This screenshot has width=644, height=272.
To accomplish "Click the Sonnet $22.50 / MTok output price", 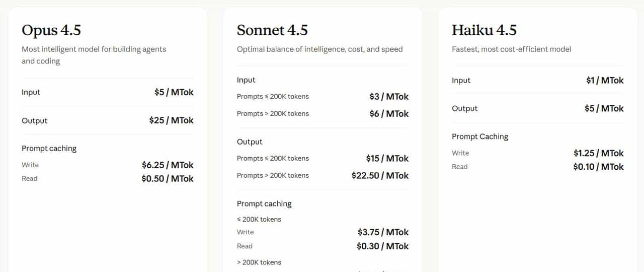I will (x=380, y=175).
